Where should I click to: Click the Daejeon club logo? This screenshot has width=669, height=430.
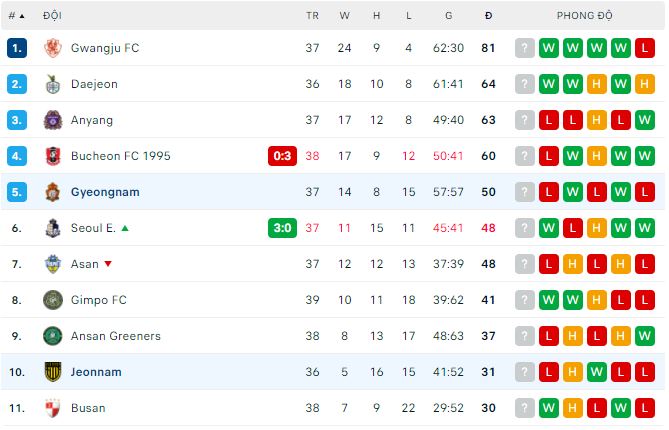[53, 84]
